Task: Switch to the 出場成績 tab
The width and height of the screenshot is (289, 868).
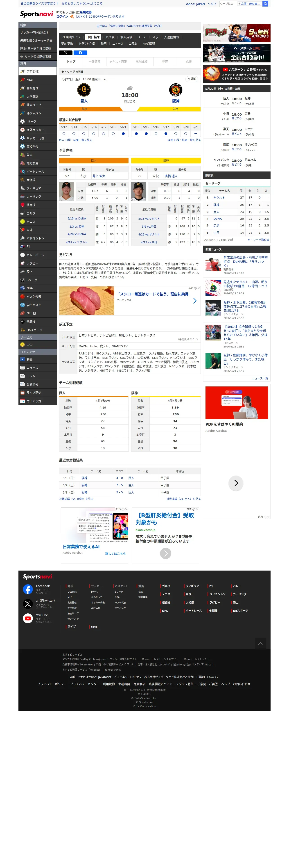Action: 142,62
